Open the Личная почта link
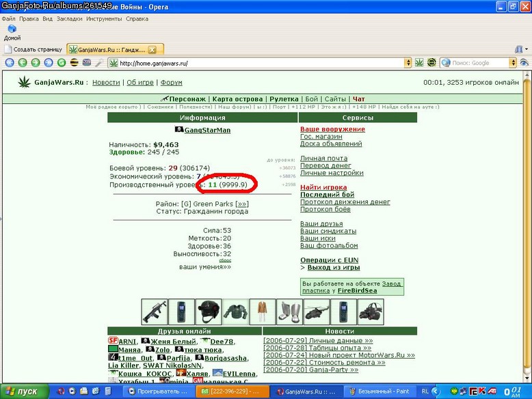Viewport: 532px width, 399px height. 323,158
